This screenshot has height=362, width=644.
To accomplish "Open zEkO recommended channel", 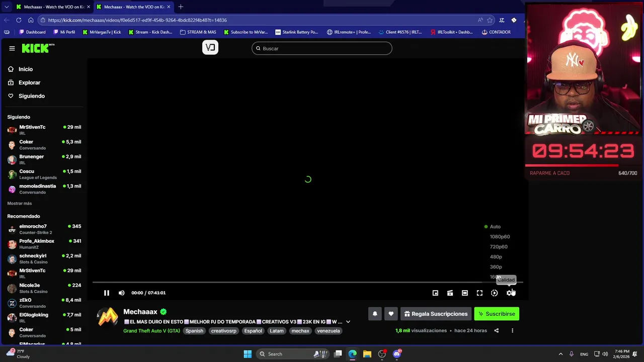I will [44, 303].
